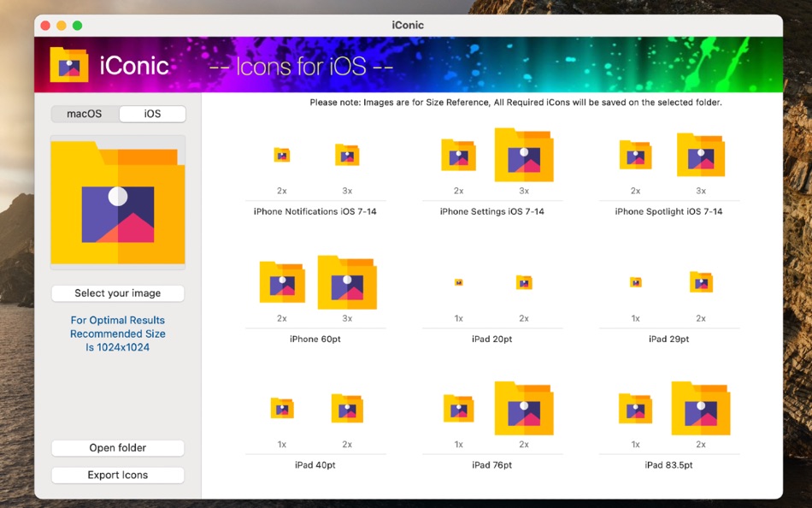The width and height of the screenshot is (812, 508).
Task: Click iPhone Notifications 2x icon preview
Action: click(282, 155)
